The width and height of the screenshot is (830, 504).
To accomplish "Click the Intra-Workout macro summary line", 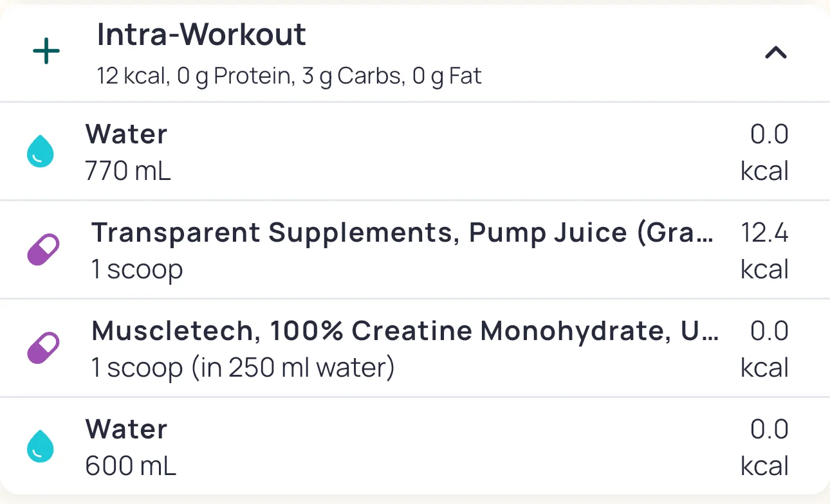I will [x=289, y=76].
